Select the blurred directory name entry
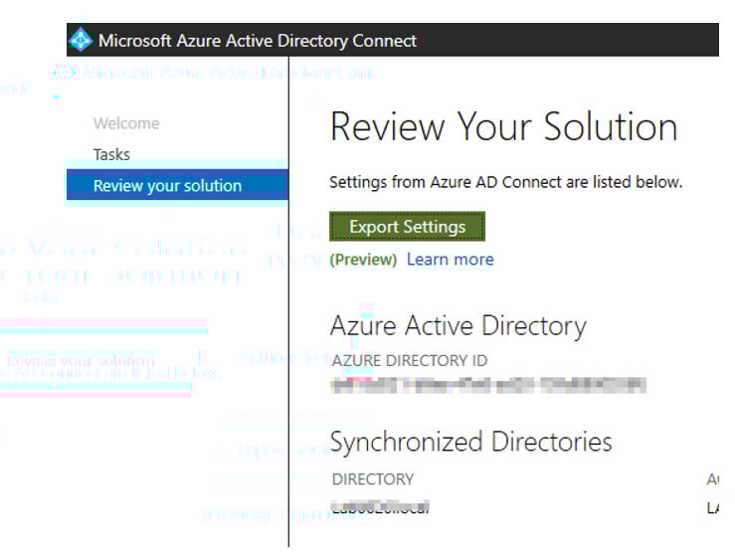 [x=380, y=506]
